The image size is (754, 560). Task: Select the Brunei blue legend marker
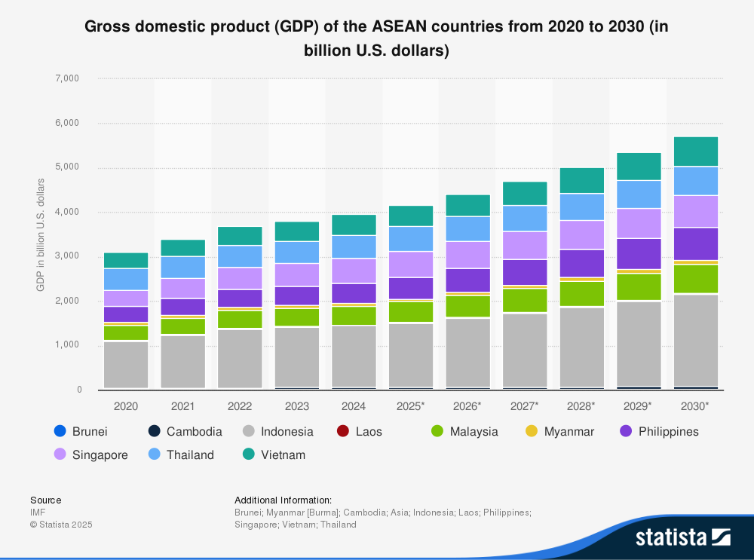59,431
